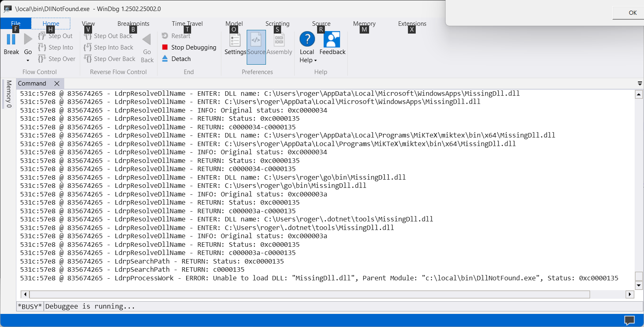Screen dimensions: 644x327
Task: Switch to the Breakpoints ribbon tab
Action: [x=133, y=24]
